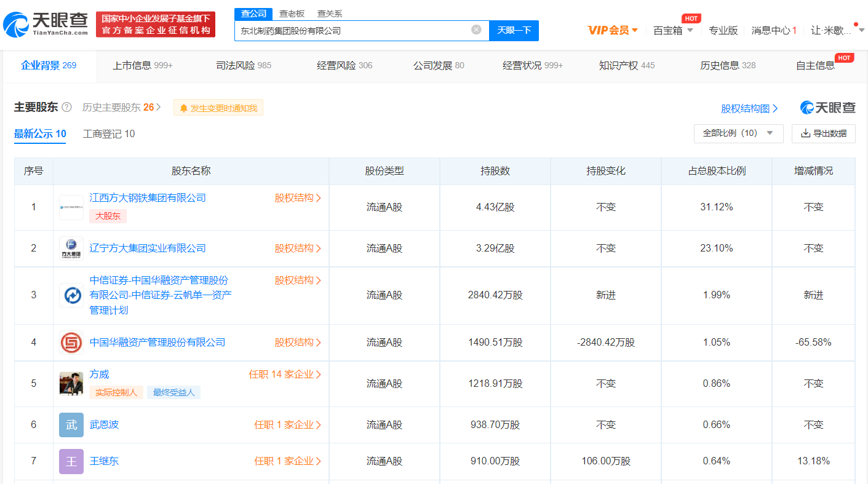Click 中国华融资产管理 company logo

tap(71, 342)
